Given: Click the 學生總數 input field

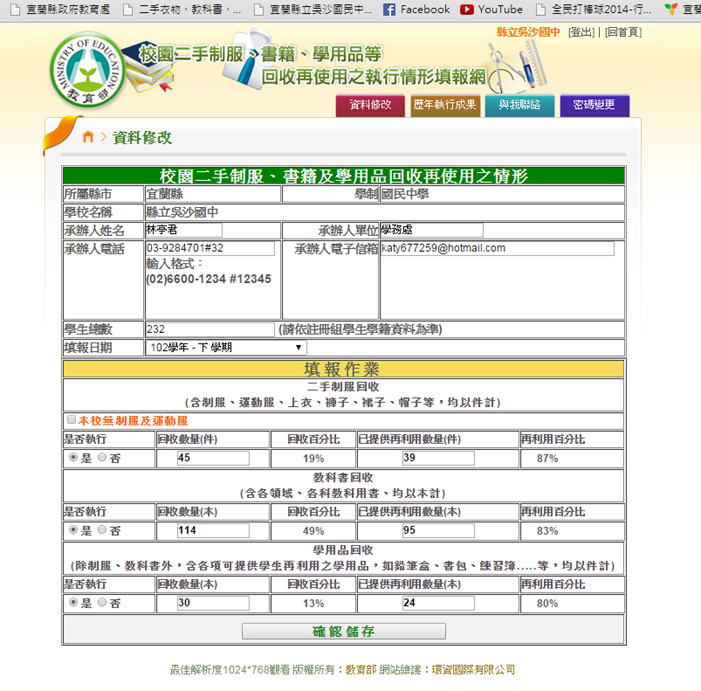Looking at the screenshot, I should pos(209,329).
